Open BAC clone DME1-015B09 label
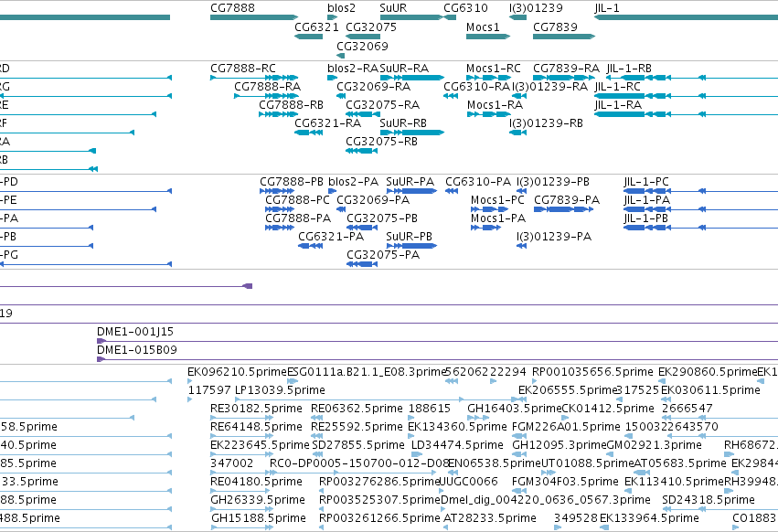Screen dimensions: 778x532 tap(137, 350)
